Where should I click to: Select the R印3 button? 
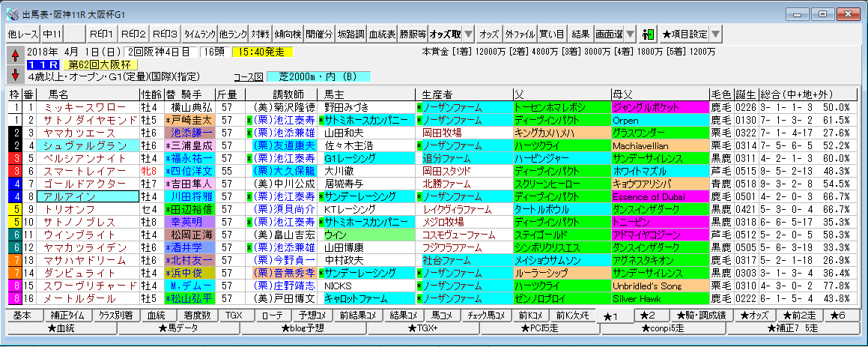coord(165,34)
